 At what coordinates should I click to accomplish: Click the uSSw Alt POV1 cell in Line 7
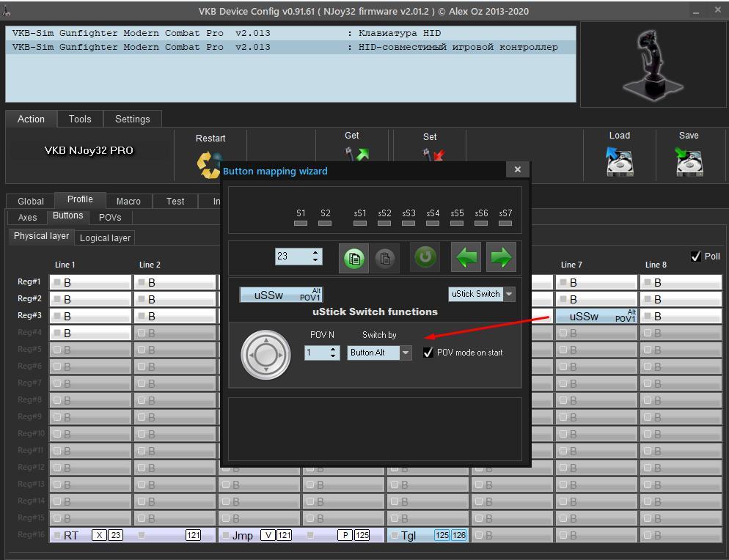click(596, 316)
